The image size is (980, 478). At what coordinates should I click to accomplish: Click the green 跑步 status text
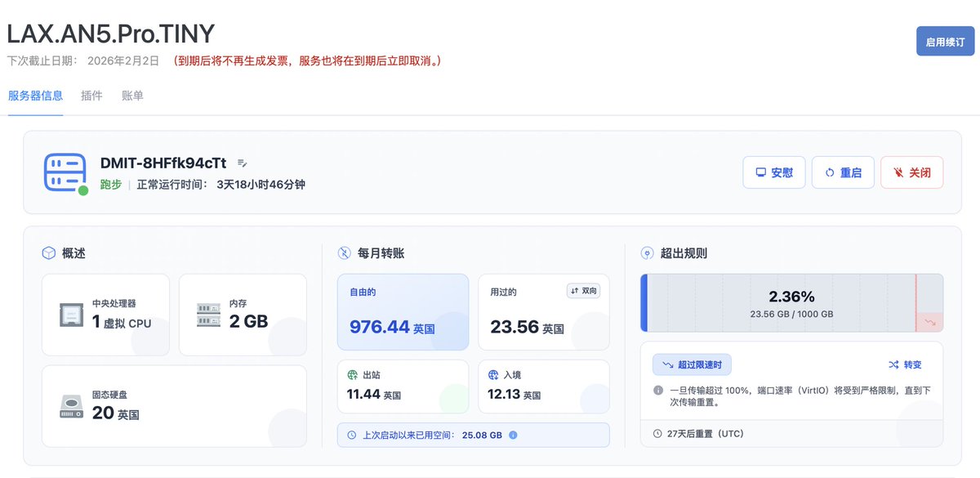pos(110,185)
